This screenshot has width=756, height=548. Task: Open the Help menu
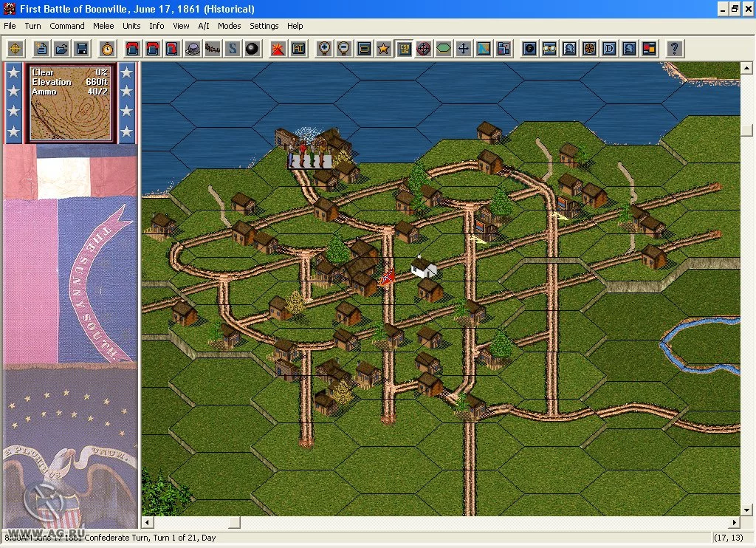coord(295,26)
